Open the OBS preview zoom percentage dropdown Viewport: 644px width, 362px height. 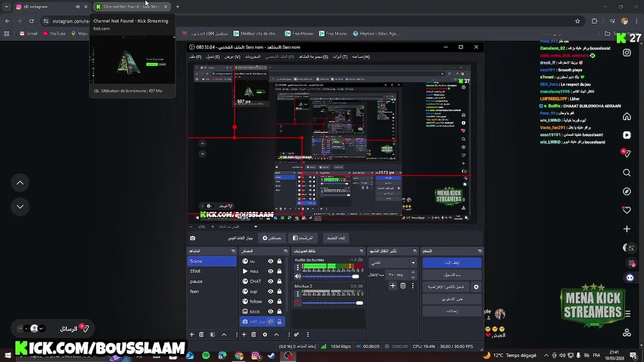click(x=255, y=227)
